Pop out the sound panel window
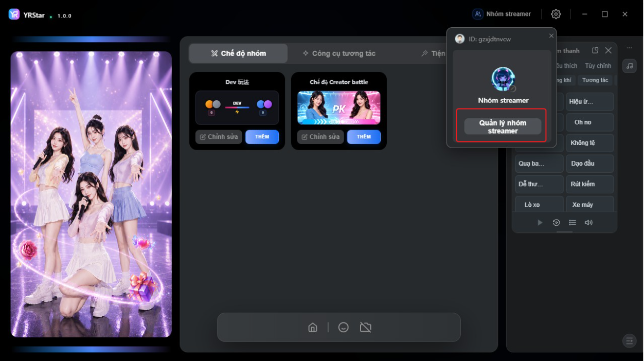644x361 pixels. pos(595,50)
